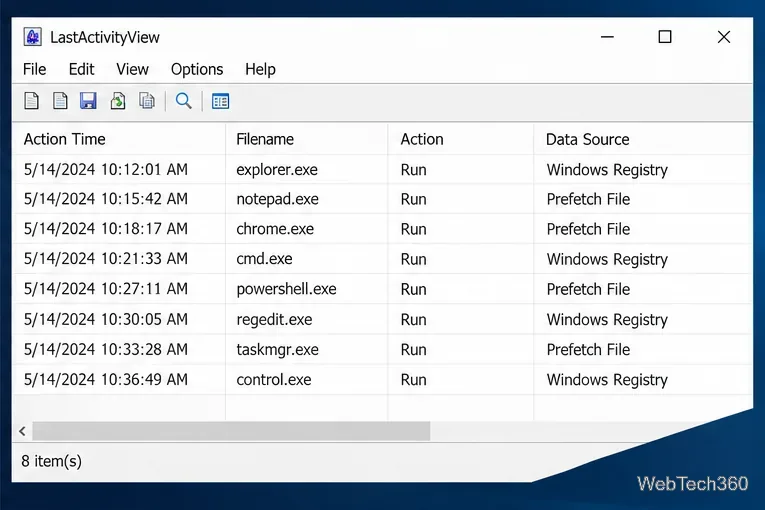Click Prefetch File in the powershell.exe row
The image size is (765, 510).
(x=588, y=289)
